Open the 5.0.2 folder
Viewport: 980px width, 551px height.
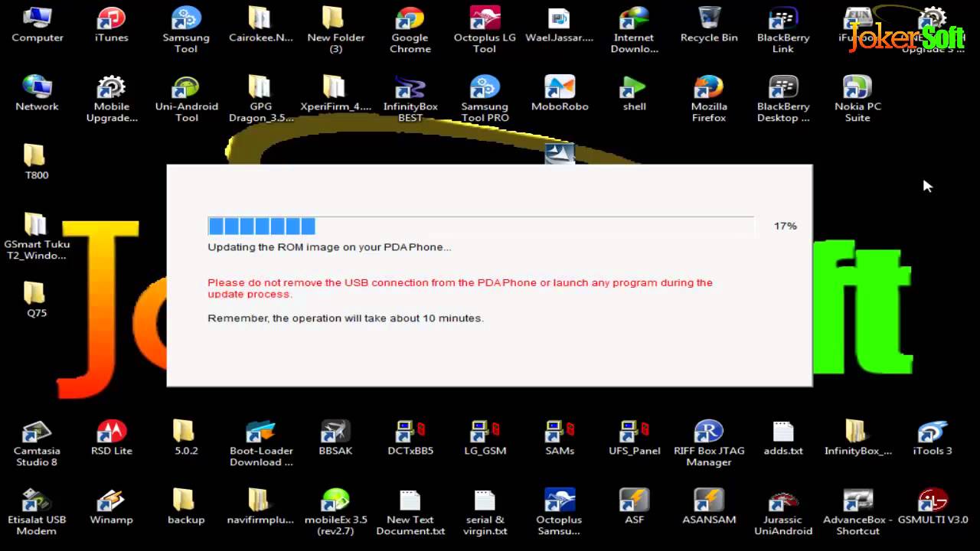coord(186,438)
